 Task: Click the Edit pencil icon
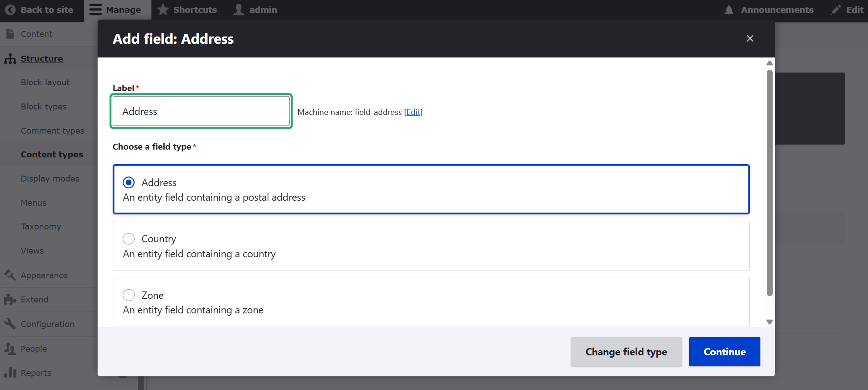(836, 10)
